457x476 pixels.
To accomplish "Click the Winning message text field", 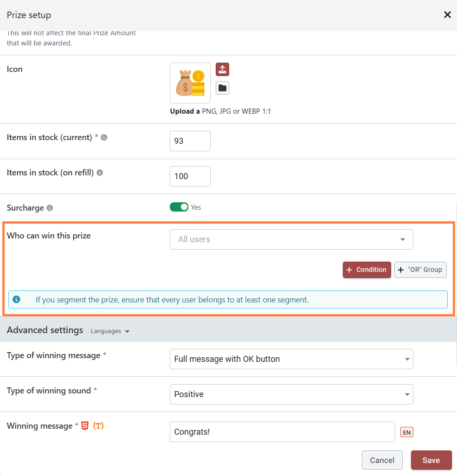I will click(x=282, y=432).
